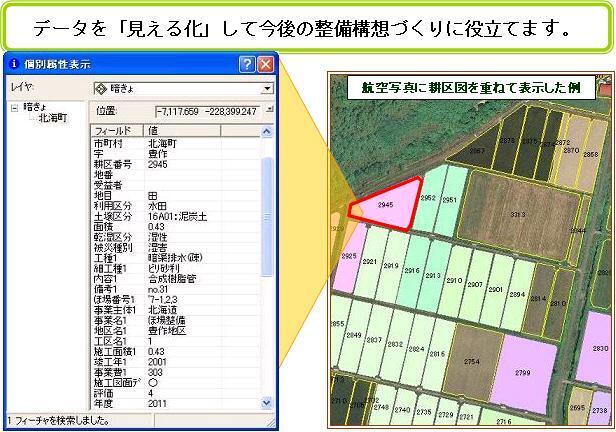Select the 事業名1 row value ほ場整備
The width and height of the screenshot is (616, 432).
coord(167,320)
